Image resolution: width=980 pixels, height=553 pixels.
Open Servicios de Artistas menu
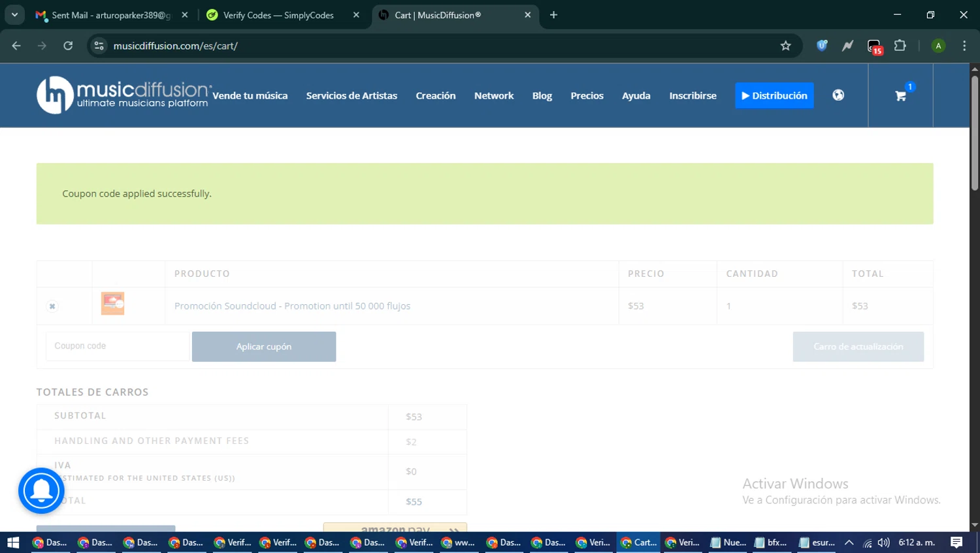pos(351,95)
